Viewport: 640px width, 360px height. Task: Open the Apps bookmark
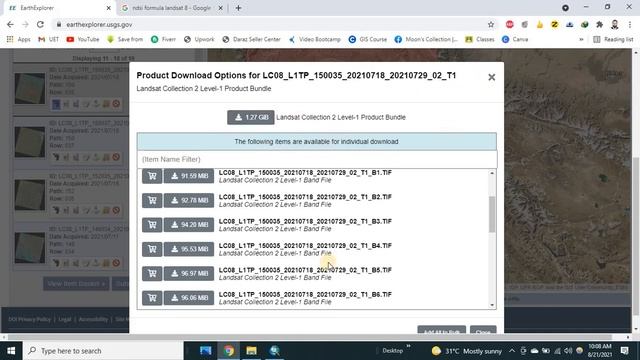coord(19,39)
